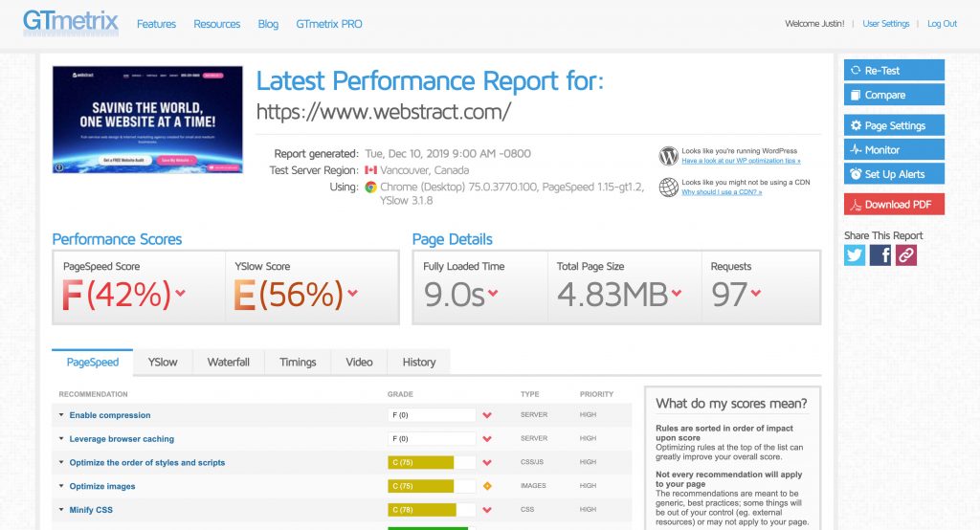The width and height of the screenshot is (980, 530).
Task: Copy report link via chain icon
Action: (906, 254)
